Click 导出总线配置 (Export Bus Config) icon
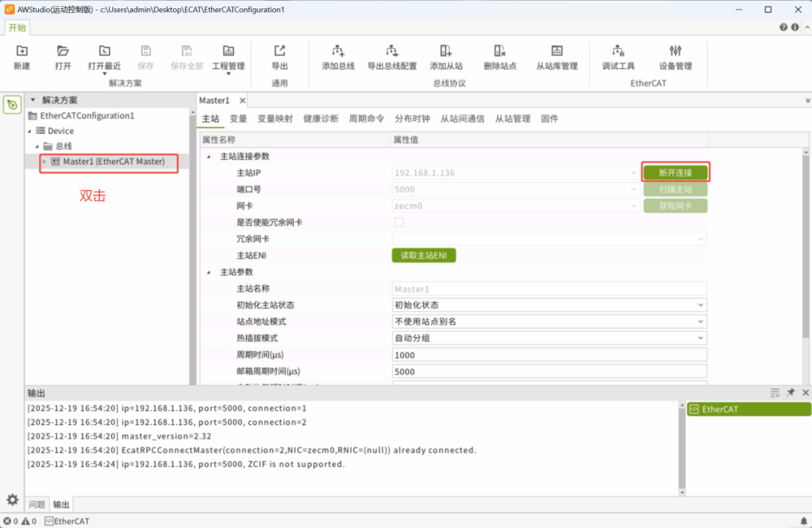This screenshot has height=528, width=812. click(392, 51)
